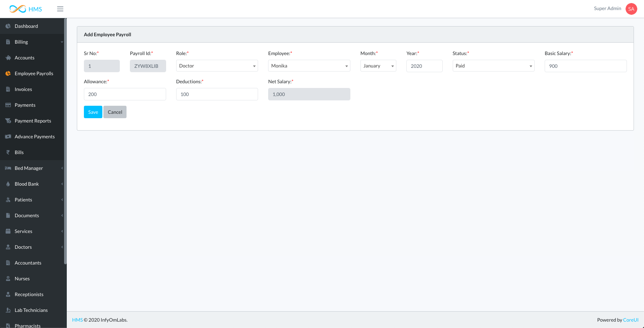Click the SA user avatar icon

pyautogui.click(x=631, y=9)
